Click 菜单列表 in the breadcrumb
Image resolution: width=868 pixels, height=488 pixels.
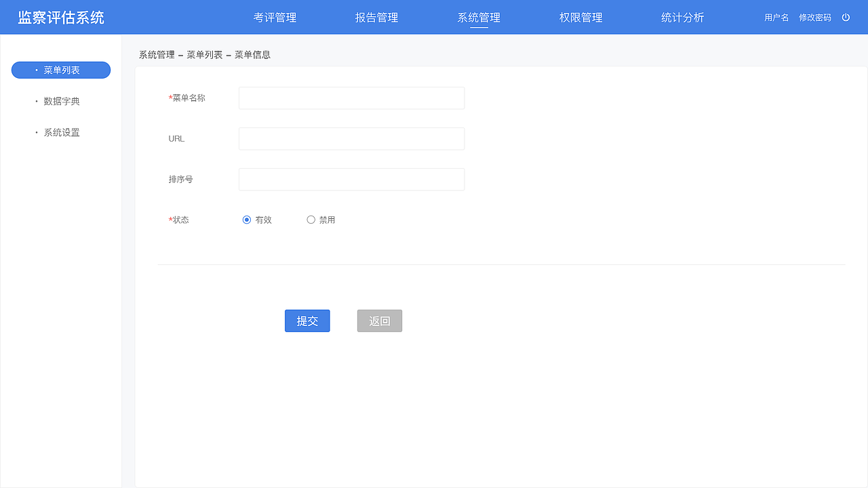(x=205, y=54)
